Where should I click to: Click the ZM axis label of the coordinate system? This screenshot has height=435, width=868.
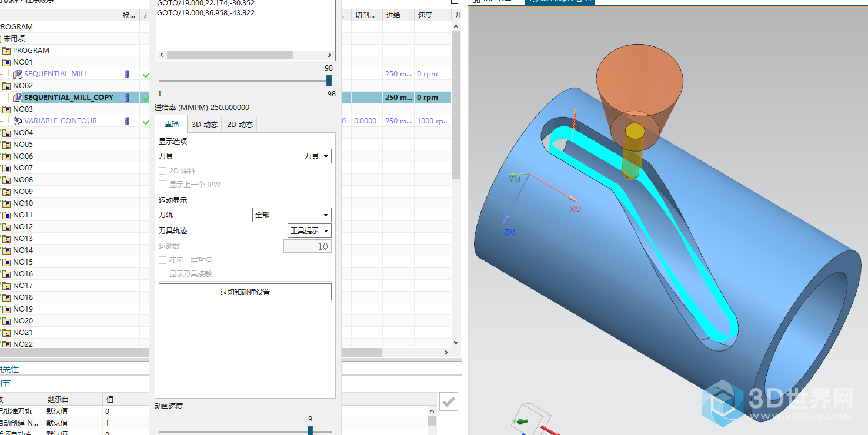coord(509,232)
